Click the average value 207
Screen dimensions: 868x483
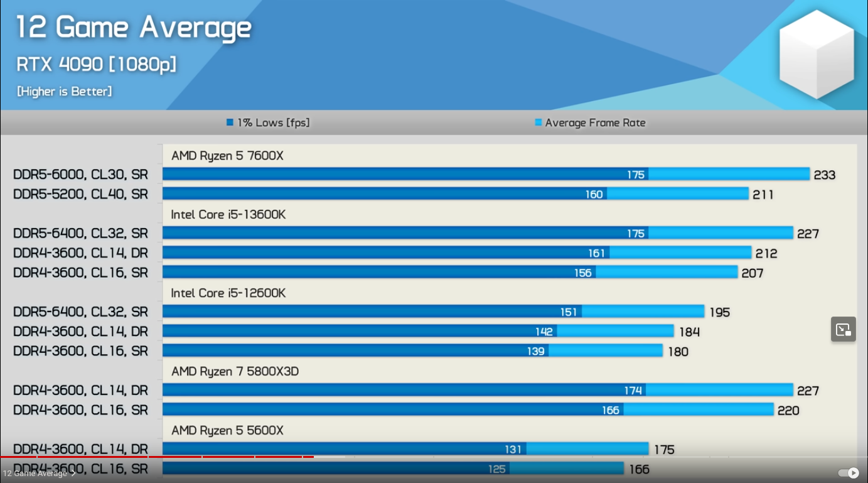753,273
